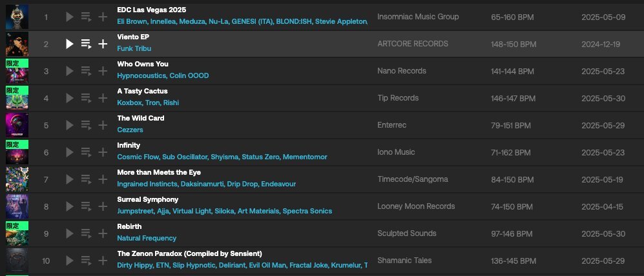Click The Wild Card album artwork
This screenshot has width=644, height=276.
point(17,125)
